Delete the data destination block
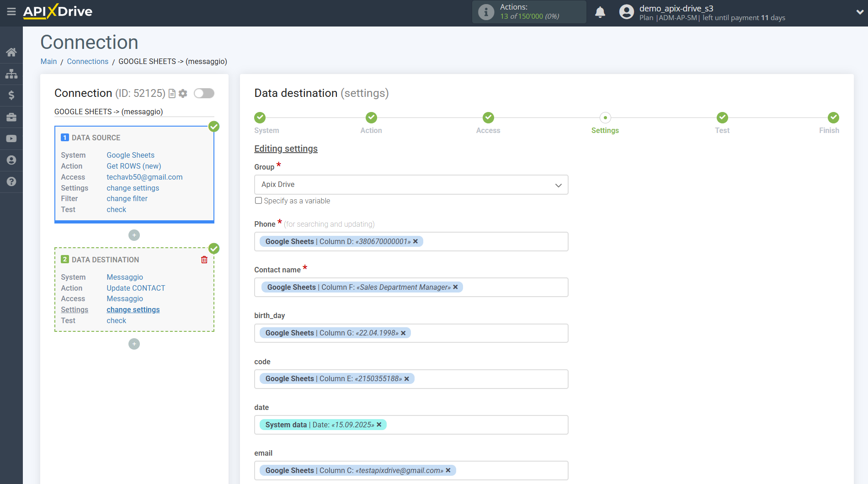 (x=204, y=260)
